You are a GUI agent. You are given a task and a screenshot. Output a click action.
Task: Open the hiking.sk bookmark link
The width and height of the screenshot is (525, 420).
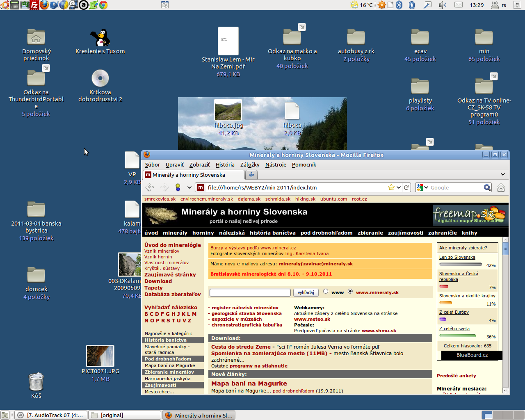305,199
